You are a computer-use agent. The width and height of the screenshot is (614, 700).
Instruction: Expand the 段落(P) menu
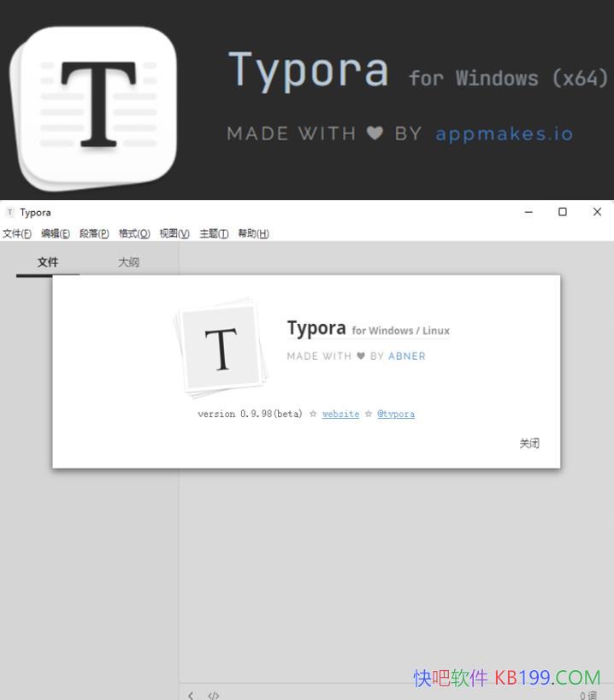(x=94, y=233)
